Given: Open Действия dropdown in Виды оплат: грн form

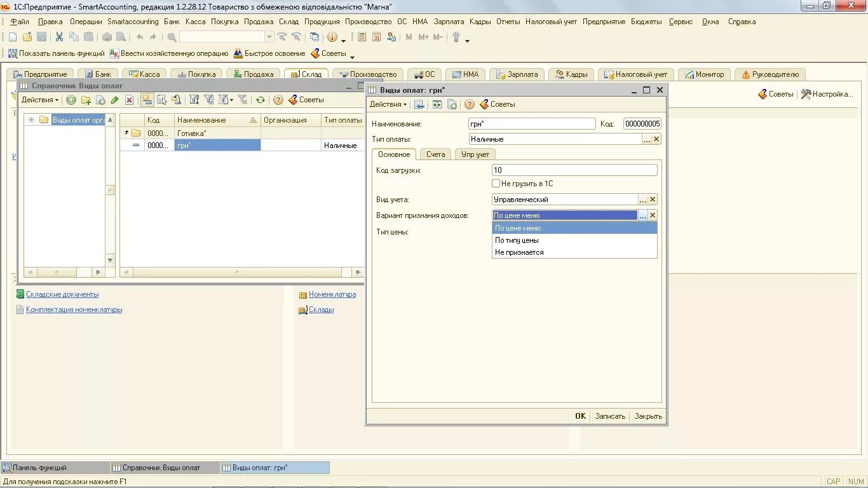Looking at the screenshot, I should [x=388, y=104].
